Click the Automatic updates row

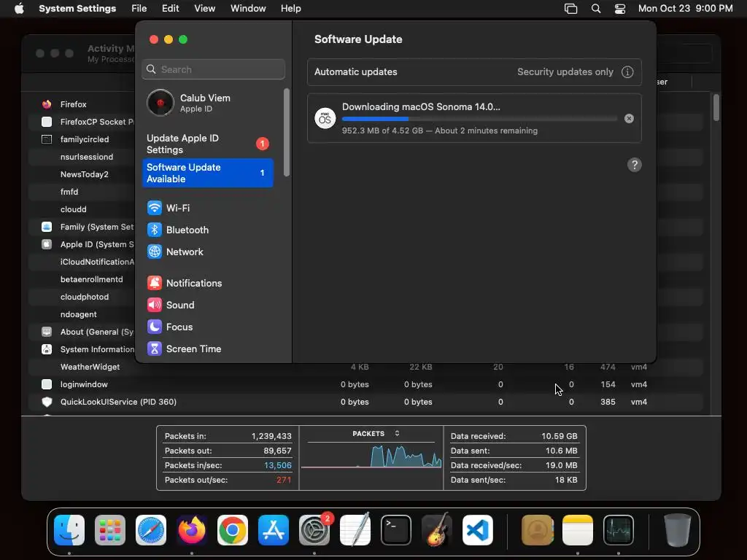tap(474, 72)
